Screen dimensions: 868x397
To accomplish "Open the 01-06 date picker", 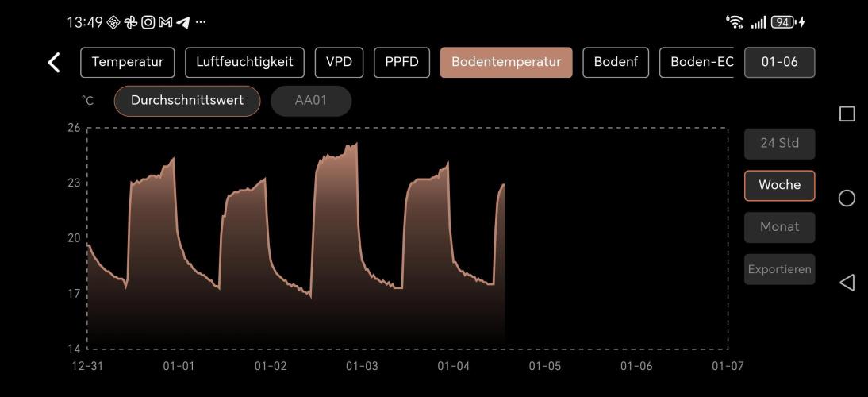I will 779,62.
